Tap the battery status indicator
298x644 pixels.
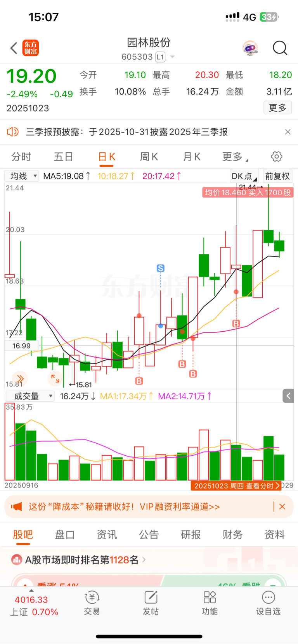pos(269,17)
